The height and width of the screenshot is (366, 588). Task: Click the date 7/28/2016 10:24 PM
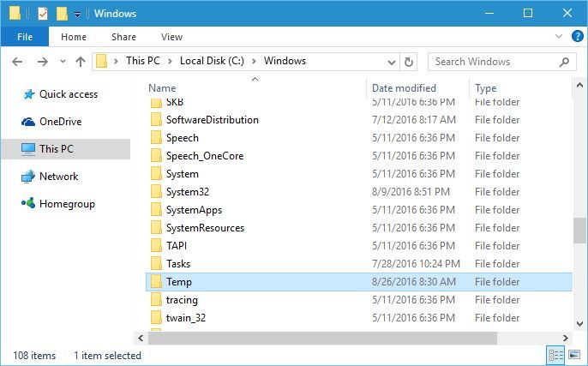click(x=416, y=264)
